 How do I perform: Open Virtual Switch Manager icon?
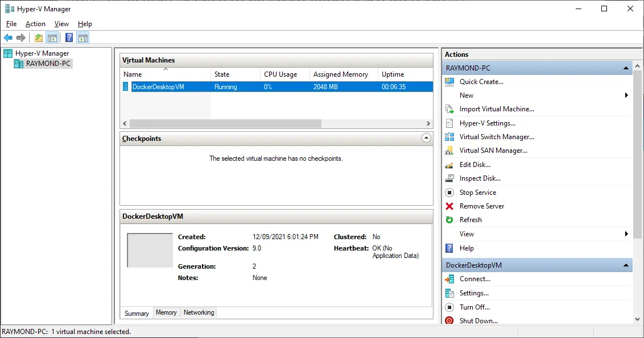pos(449,137)
